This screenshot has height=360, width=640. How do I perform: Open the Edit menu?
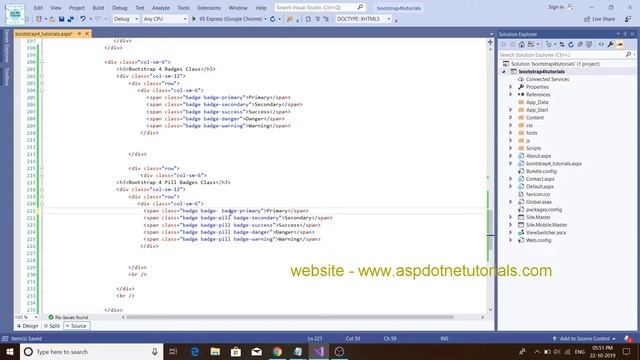pos(38,8)
